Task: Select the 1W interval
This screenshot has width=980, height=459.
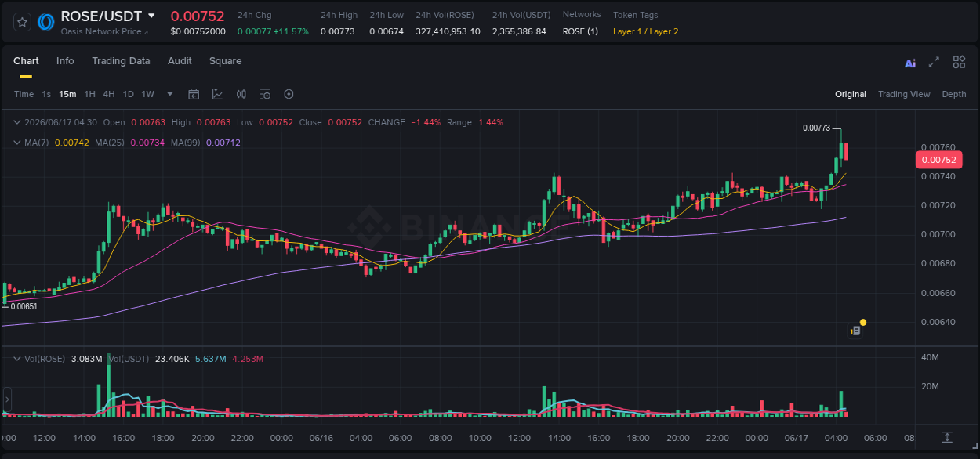Action: tap(147, 94)
